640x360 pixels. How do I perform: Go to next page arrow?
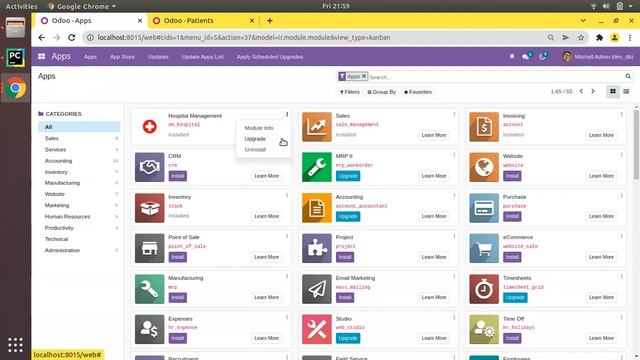click(x=593, y=91)
